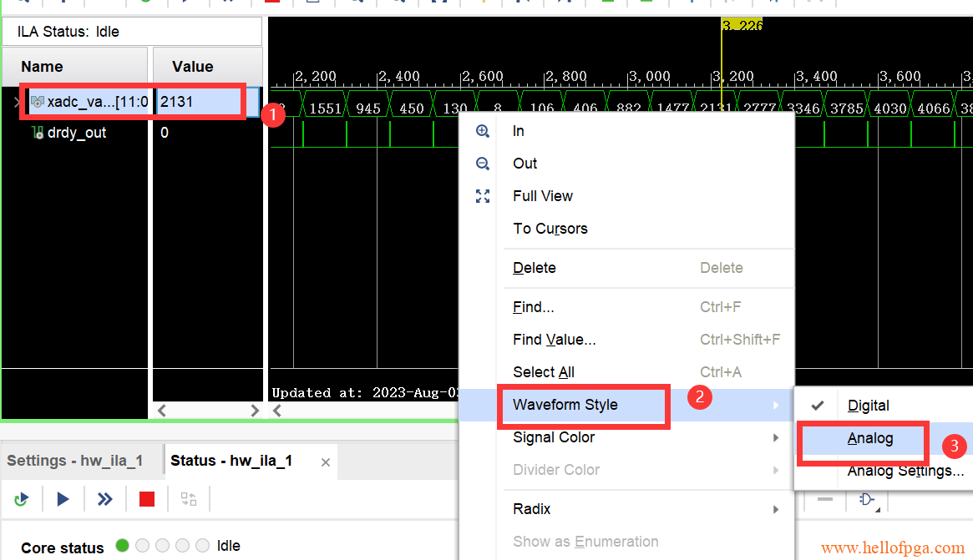Close the Status - hw_ila_1 tab
Screen dimensions: 973x560
pos(326,462)
